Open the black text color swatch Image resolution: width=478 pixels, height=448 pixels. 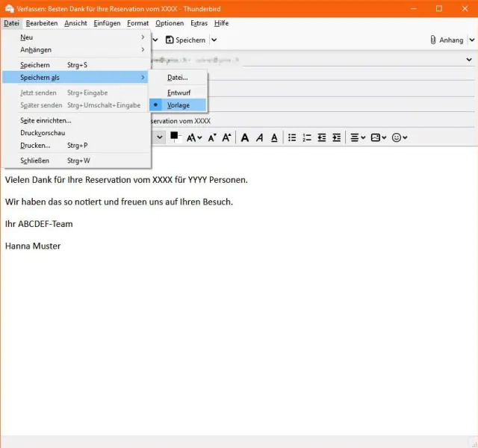coord(176,137)
